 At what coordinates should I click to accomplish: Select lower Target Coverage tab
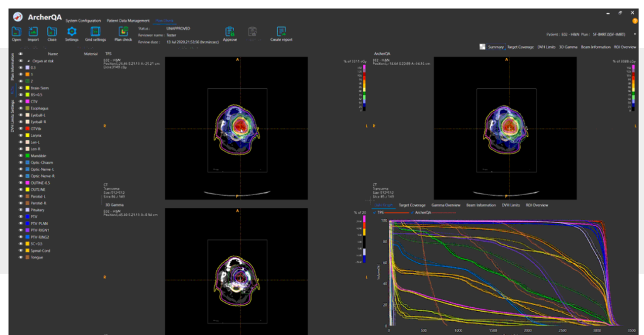point(412,205)
